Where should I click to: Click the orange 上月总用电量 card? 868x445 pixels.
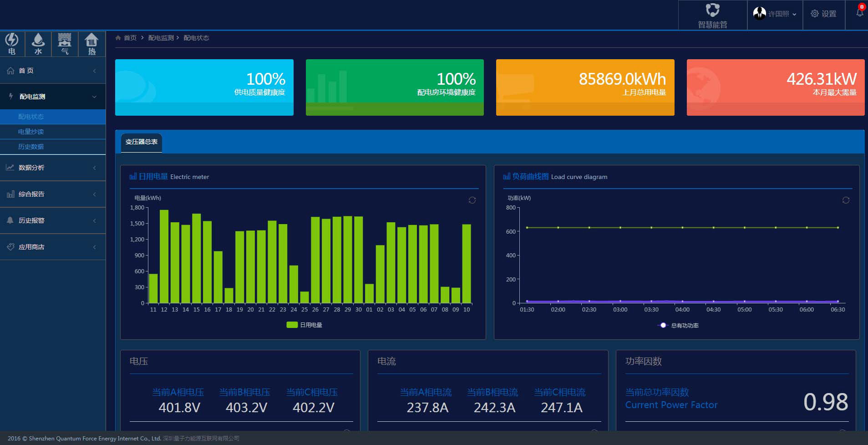click(585, 87)
